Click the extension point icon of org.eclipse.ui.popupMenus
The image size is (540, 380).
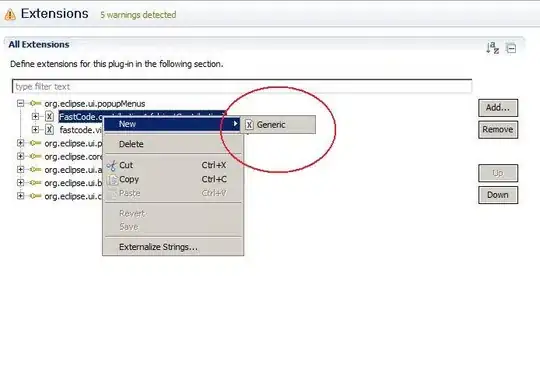click(x=35, y=103)
